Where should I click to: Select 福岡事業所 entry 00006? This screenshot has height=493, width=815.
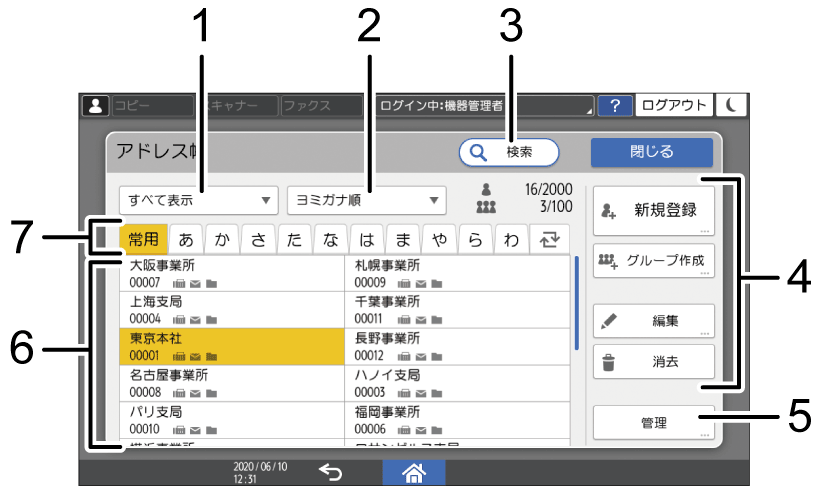coord(457,420)
